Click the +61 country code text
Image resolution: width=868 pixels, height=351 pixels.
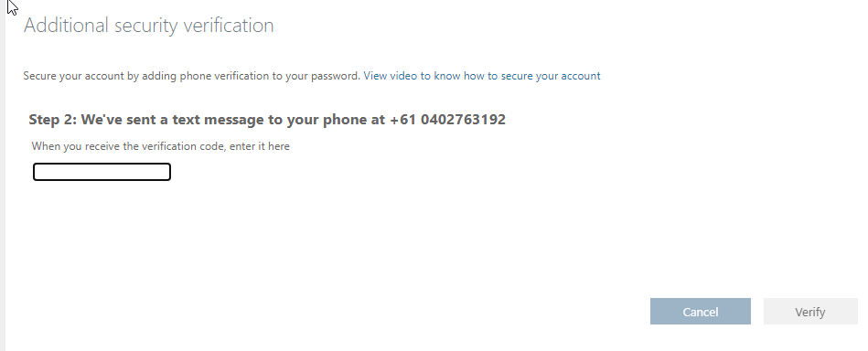tap(403, 120)
